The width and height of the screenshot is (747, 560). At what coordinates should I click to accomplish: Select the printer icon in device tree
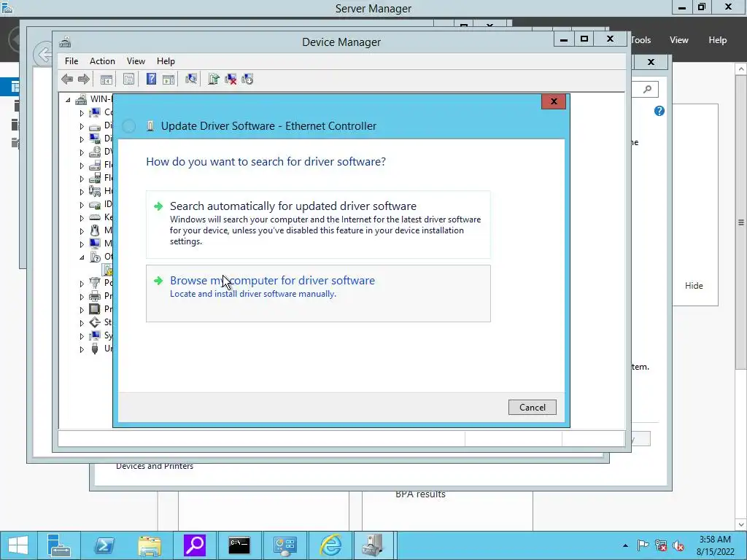tap(95, 296)
